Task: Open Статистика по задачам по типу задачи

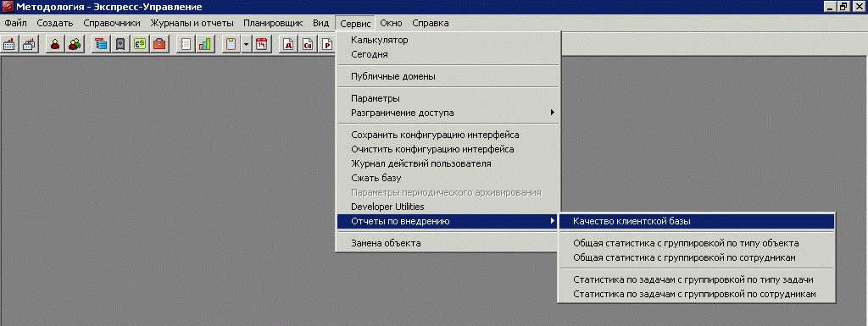Action: pyautogui.click(x=697, y=279)
